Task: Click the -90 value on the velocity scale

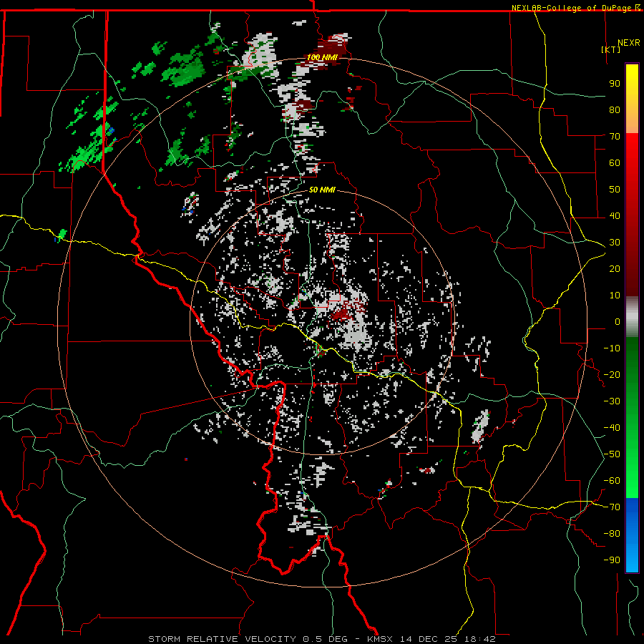Action: coord(612,560)
